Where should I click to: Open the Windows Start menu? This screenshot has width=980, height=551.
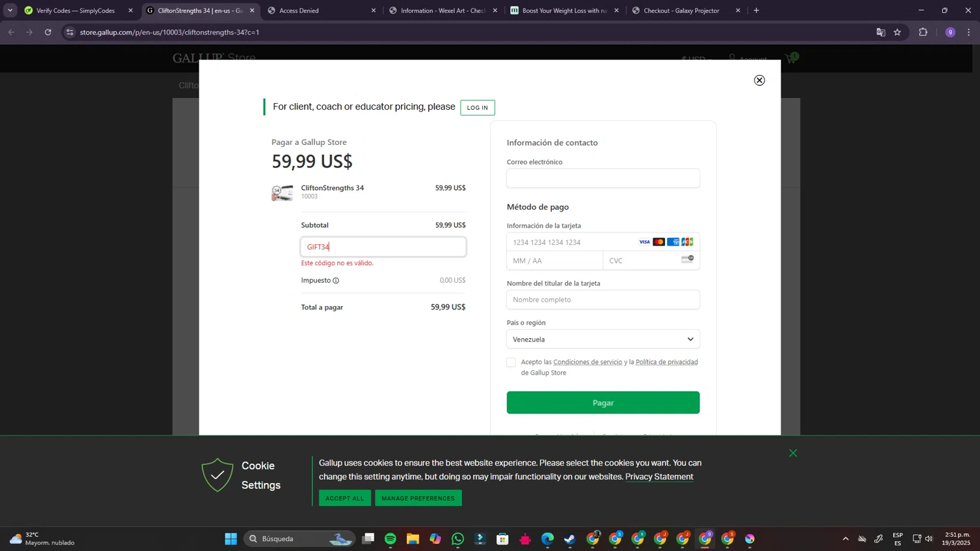coord(231,539)
